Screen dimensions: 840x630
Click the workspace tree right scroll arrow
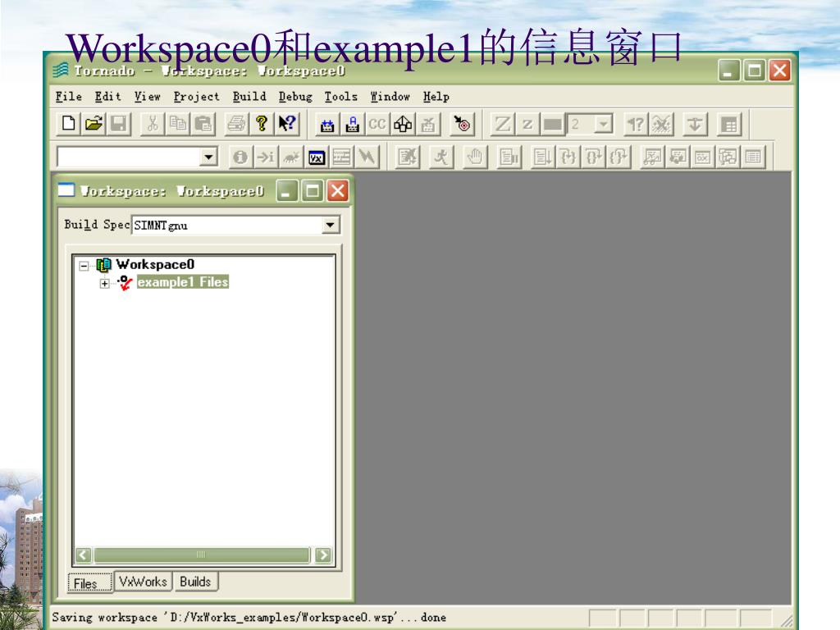[x=323, y=555]
